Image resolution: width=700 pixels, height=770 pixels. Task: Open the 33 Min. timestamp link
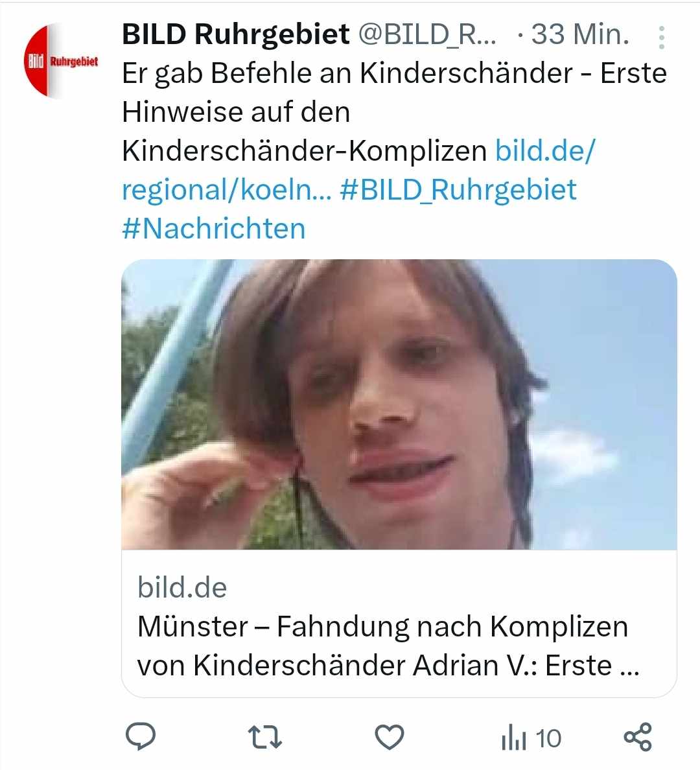[x=580, y=34]
